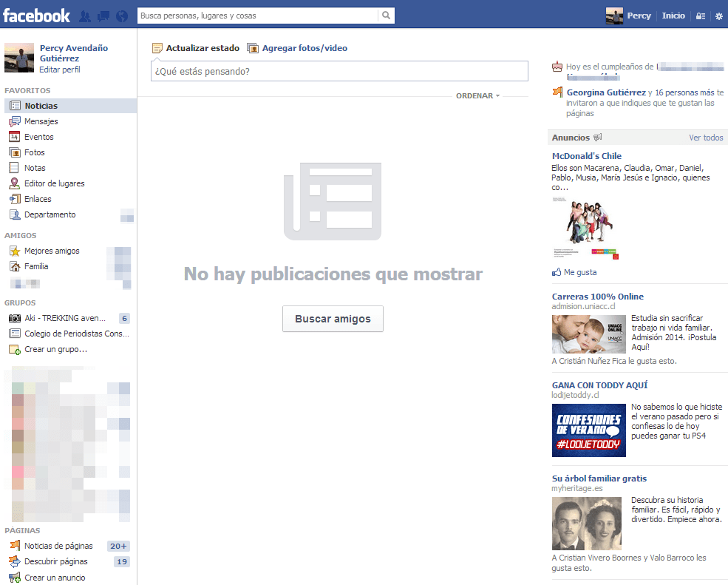Open messages icon in top bar
Screen dimensions: 728x585
pos(103,16)
